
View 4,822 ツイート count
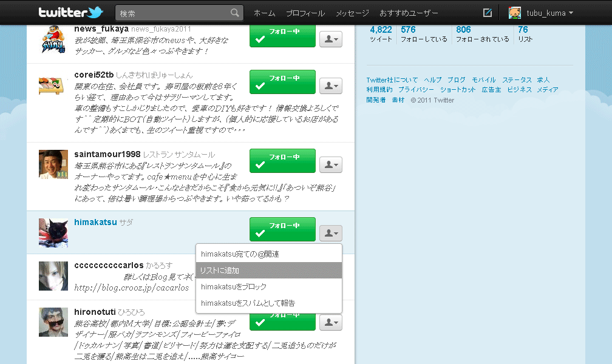coord(381,34)
